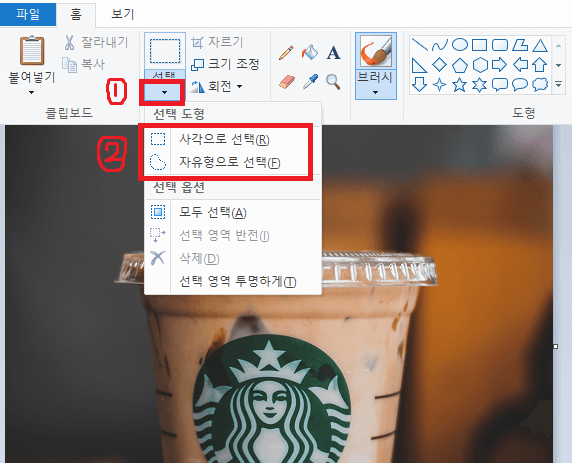Click shapes gallery up scroll arrow
The image size is (572, 463).
coord(559,46)
